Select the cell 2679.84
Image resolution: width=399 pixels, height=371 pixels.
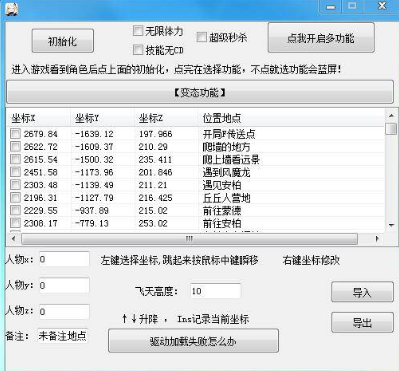41,134
